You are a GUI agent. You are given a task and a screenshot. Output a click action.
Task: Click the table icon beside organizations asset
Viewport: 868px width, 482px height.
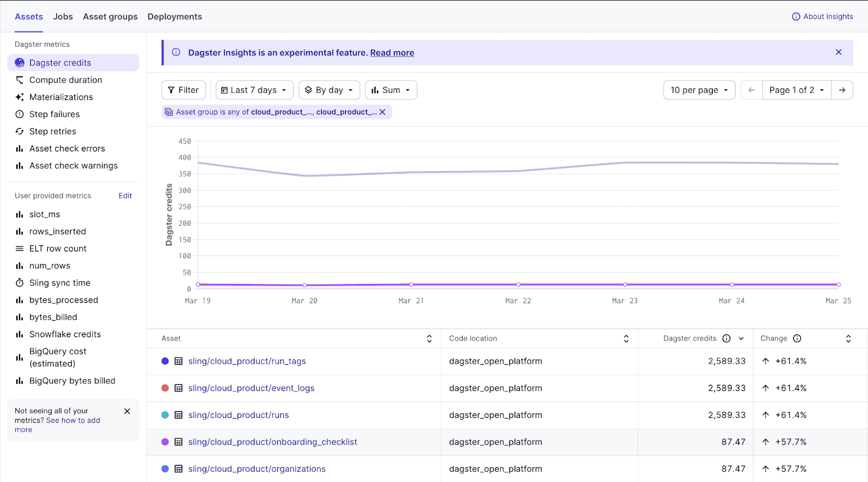(x=178, y=469)
